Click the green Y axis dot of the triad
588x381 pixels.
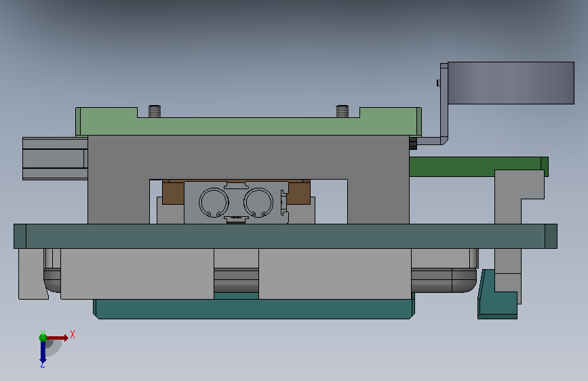point(43,338)
